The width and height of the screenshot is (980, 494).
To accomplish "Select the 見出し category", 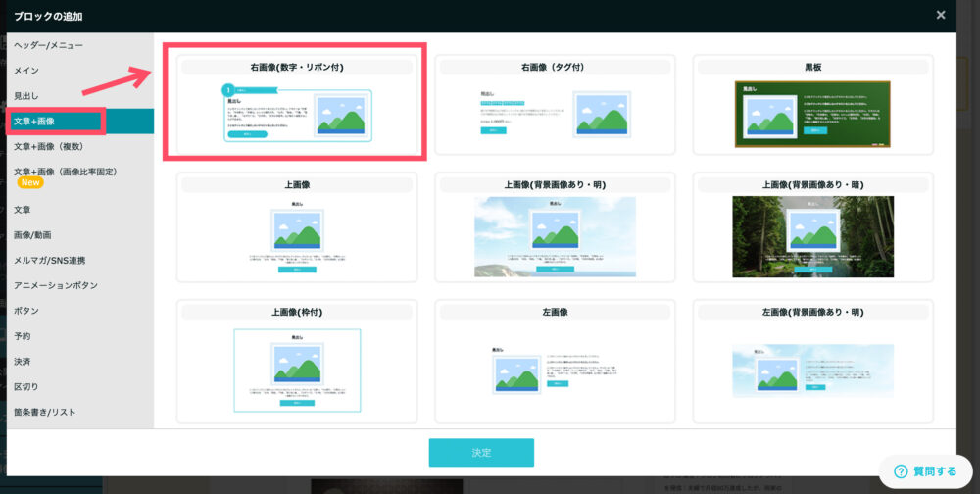I will pyautogui.click(x=80, y=96).
